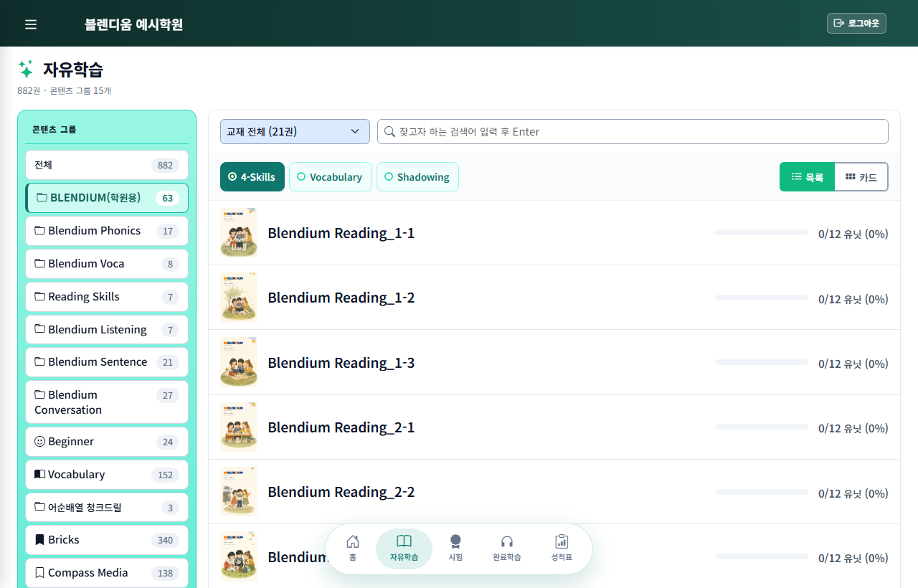Switch to 카드 view
The height and width of the screenshot is (588, 918).
pos(861,177)
